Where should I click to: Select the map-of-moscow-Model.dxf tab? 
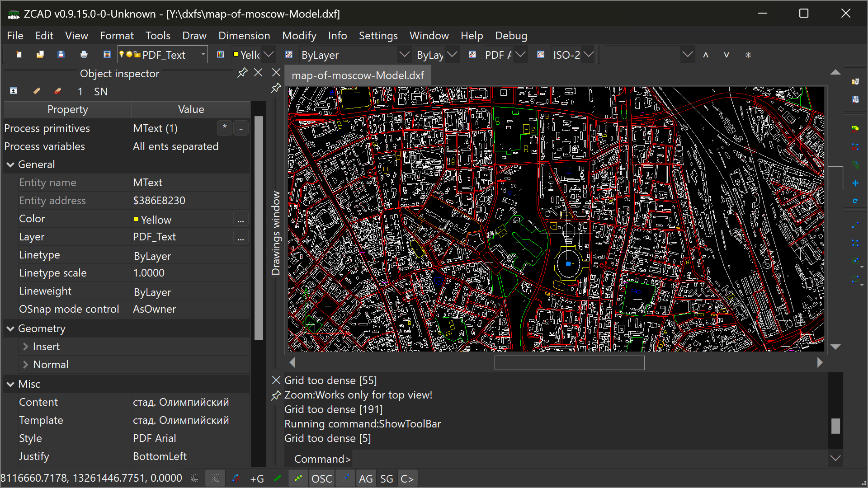[358, 75]
